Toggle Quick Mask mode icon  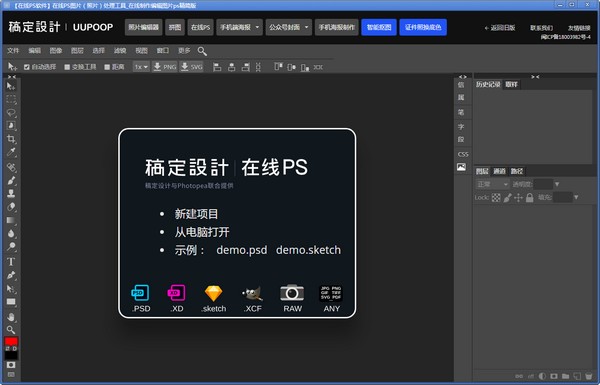pyautogui.click(x=11, y=365)
